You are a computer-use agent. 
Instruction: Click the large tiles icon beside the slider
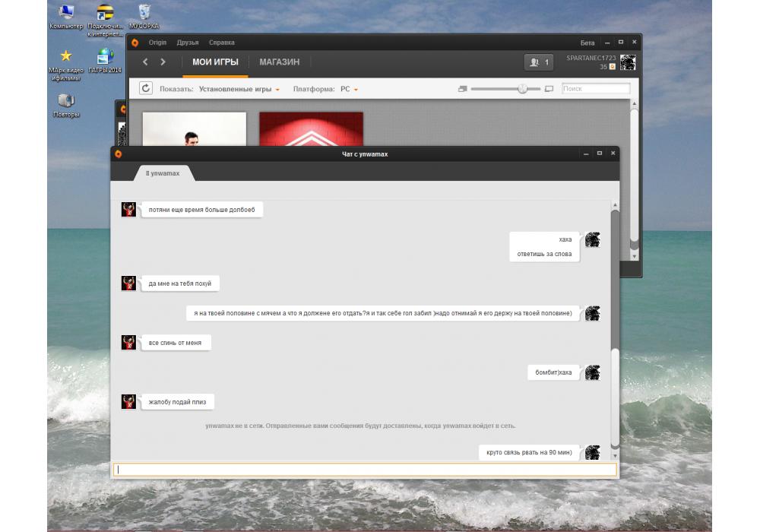tap(549, 89)
